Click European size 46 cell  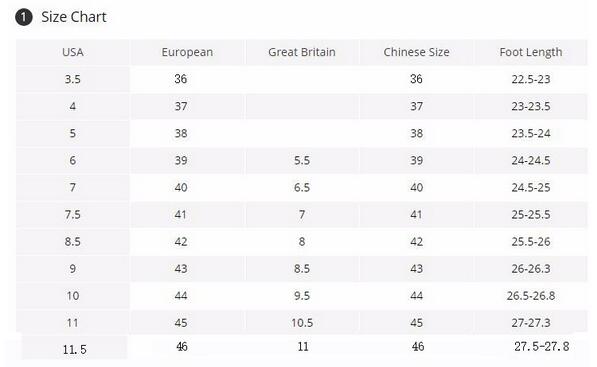(182, 346)
